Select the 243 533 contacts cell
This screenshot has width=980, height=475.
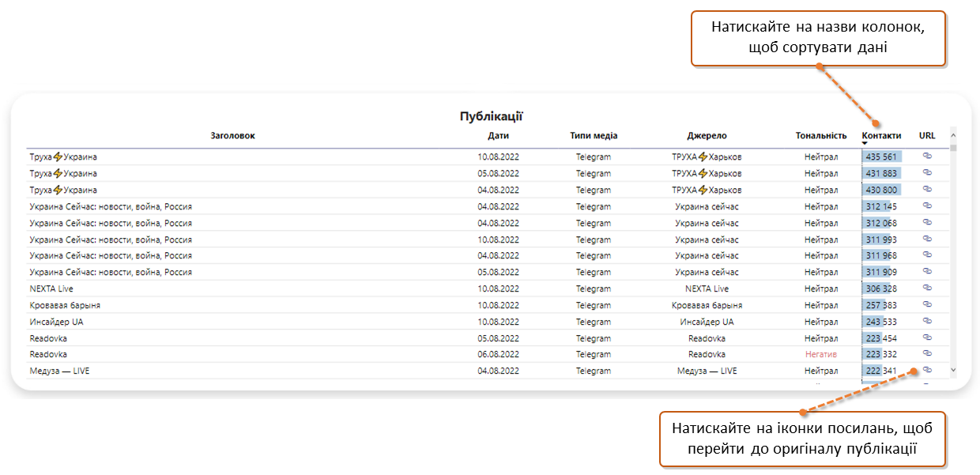(881, 322)
